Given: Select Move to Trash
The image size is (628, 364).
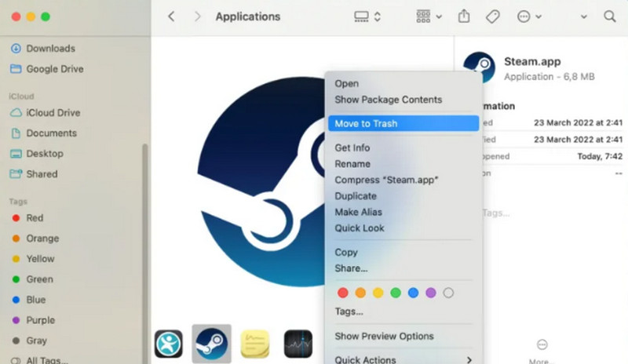Looking at the screenshot, I should (x=403, y=123).
